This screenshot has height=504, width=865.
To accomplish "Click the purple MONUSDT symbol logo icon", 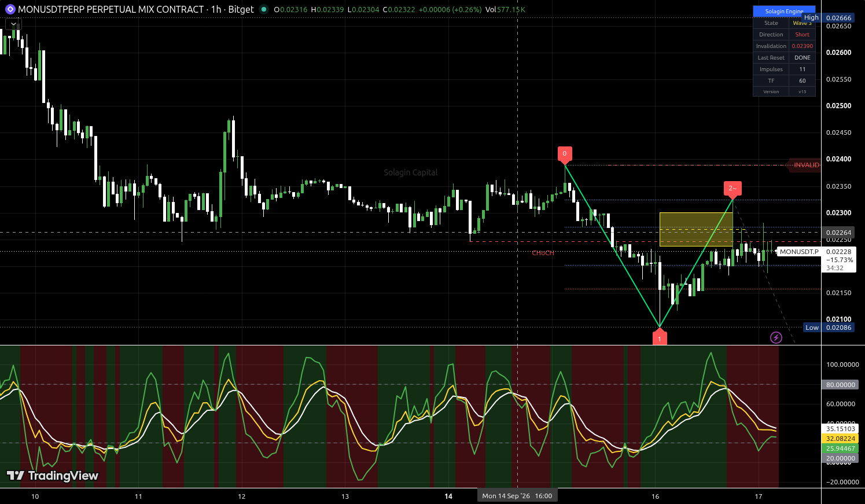I will click(x=10, y=9).
